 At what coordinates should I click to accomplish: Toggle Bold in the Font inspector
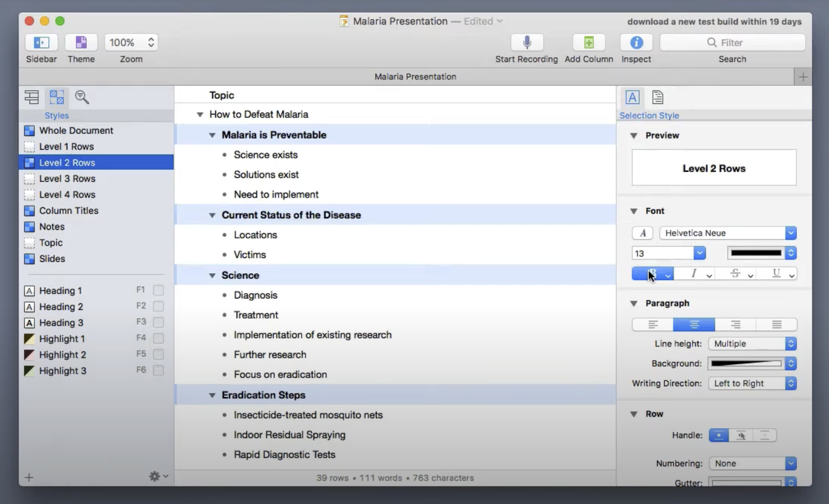point(652,274)
